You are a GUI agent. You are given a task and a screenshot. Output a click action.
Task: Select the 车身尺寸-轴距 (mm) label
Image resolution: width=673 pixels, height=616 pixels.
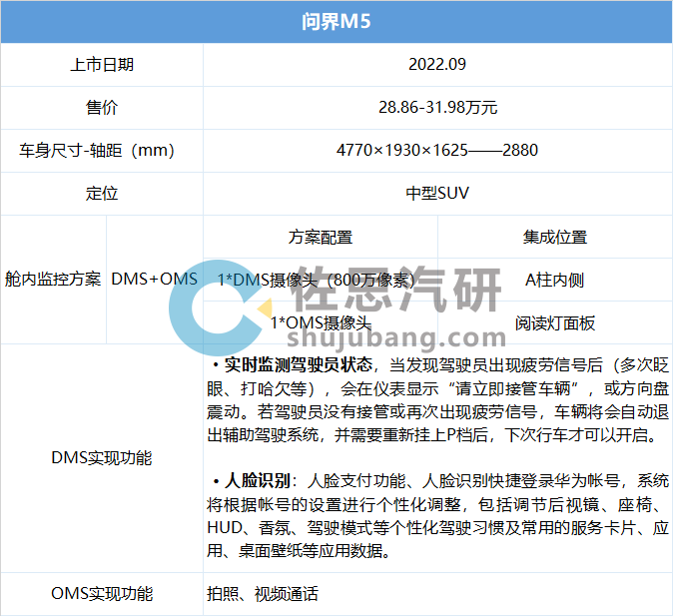97,151
